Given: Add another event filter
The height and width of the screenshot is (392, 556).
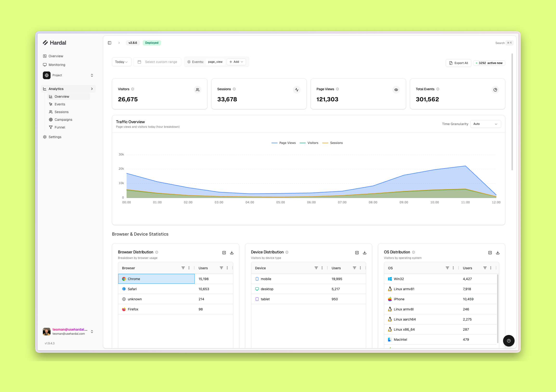Looking at the screenshot, I should (x=236, y=62).
